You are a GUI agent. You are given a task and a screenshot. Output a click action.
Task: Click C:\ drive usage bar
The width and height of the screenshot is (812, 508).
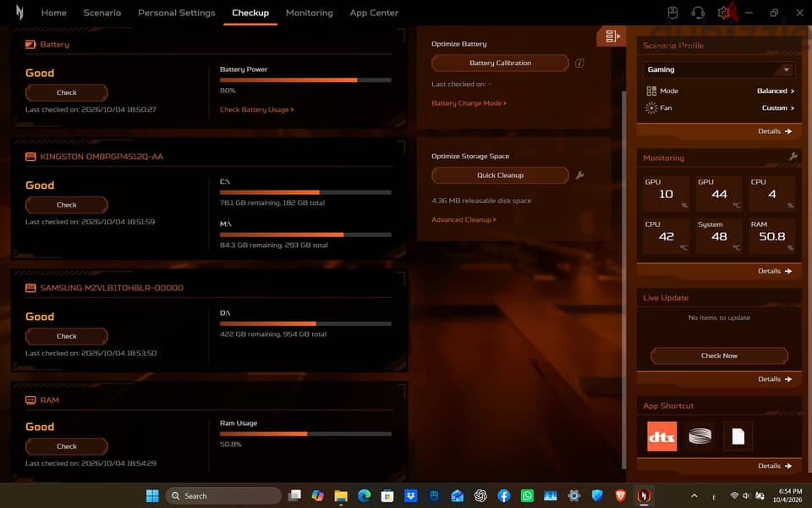pos(305,192)
